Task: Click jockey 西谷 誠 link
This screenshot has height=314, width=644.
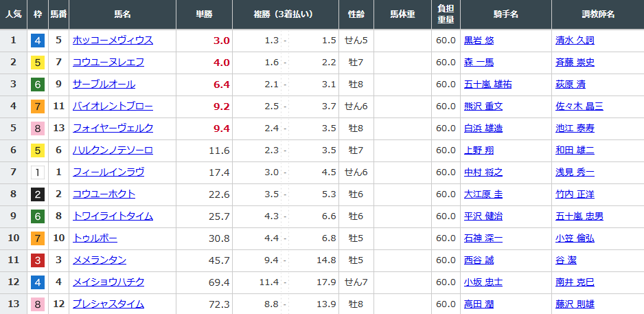Action: click(x=479, y=260)
